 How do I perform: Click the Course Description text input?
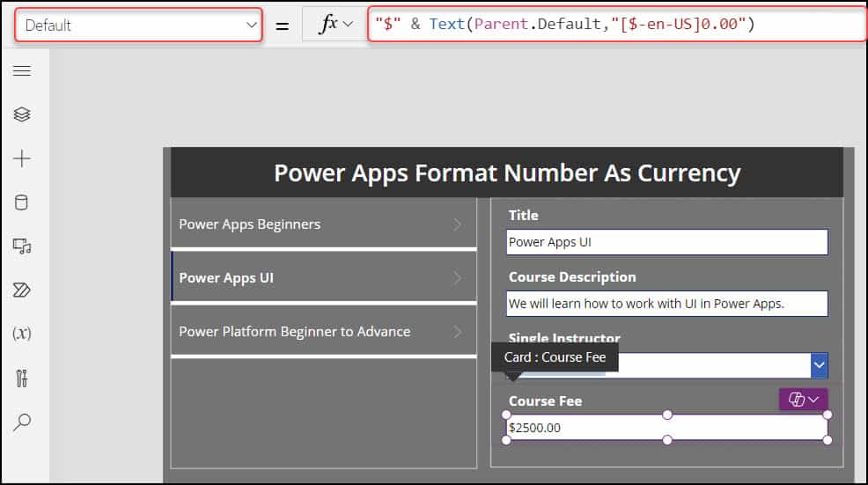(667, 304)
